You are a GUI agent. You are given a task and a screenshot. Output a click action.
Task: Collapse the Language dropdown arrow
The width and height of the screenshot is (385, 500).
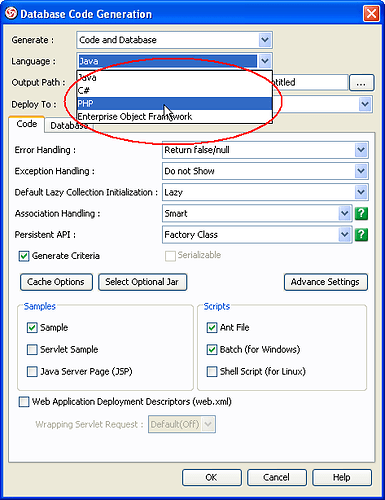(265, 61)
